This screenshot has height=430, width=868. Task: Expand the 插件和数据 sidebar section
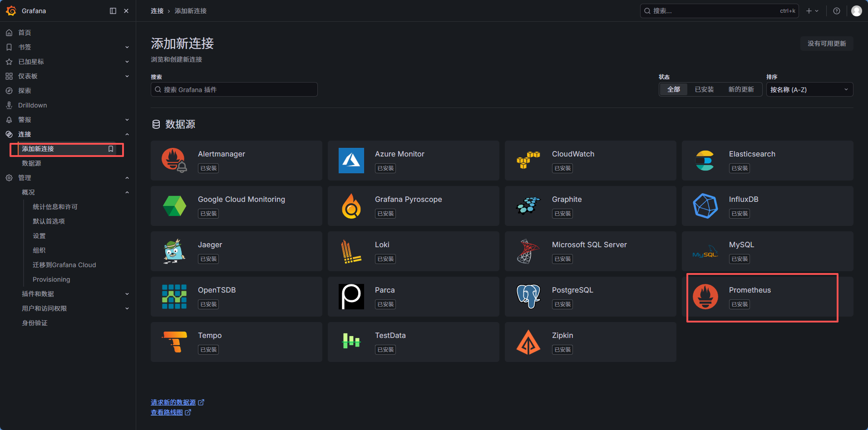tap(127, 294)
